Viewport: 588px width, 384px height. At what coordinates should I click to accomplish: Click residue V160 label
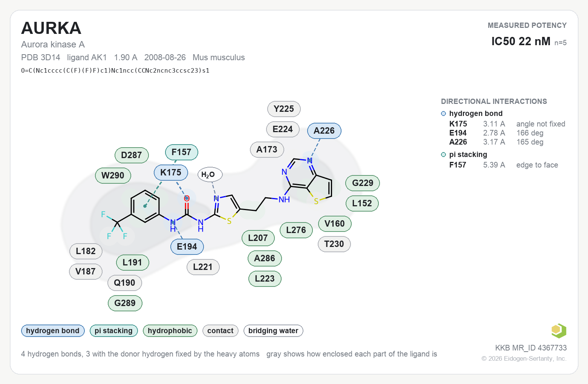[335, 224]
